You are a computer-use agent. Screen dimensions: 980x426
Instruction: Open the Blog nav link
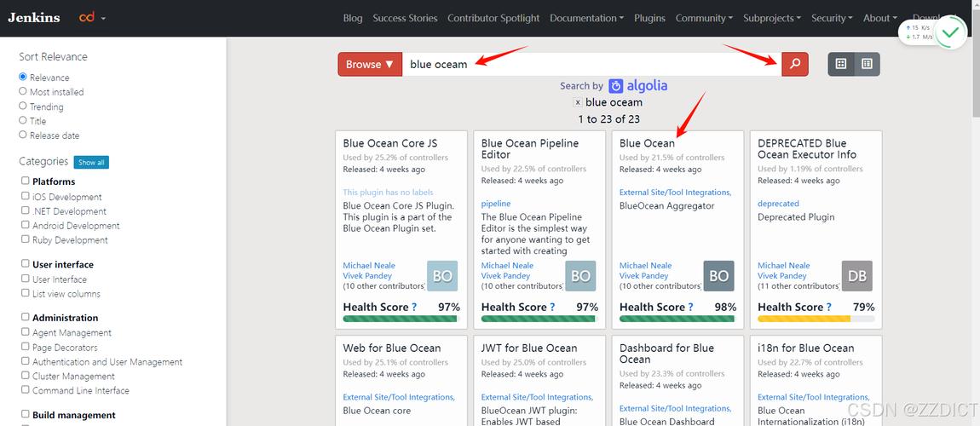click(x=353, y=18)
